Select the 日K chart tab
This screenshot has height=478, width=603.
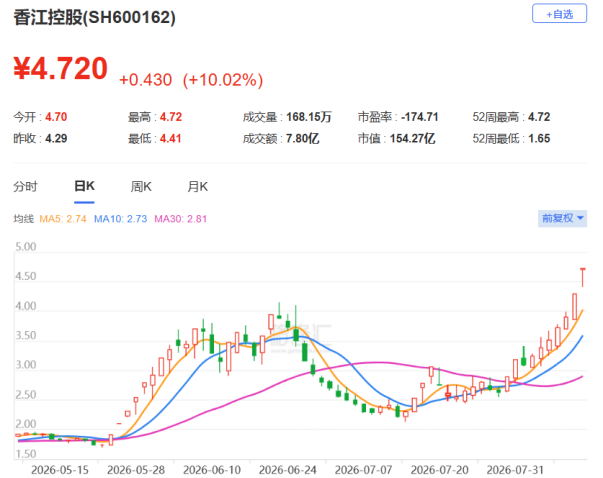click(x=84, y=186)
